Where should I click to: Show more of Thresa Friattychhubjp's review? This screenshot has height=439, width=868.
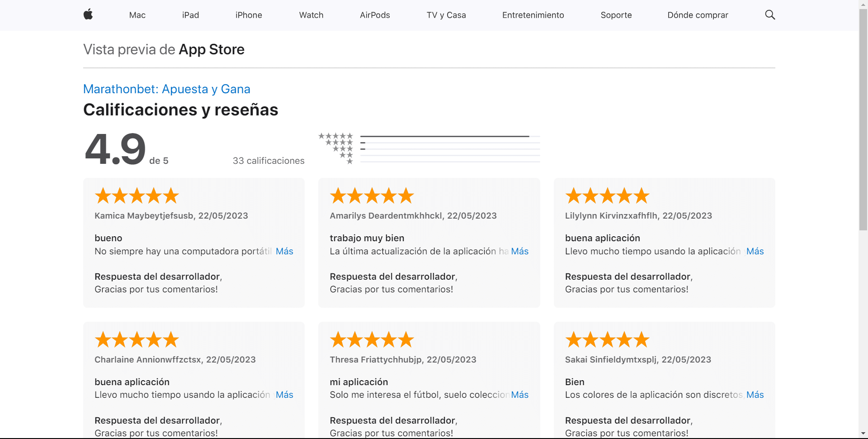point(519,395)
